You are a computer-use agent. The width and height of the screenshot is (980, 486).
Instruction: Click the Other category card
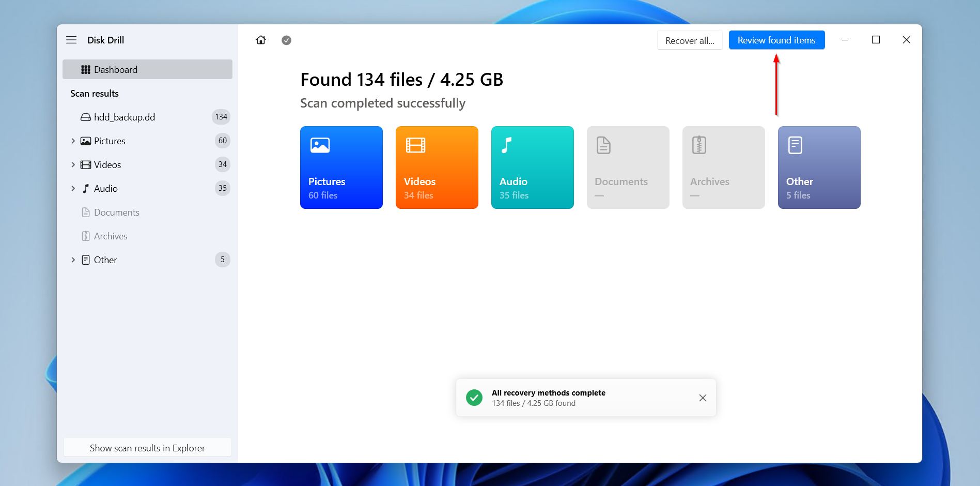point(818,168)
